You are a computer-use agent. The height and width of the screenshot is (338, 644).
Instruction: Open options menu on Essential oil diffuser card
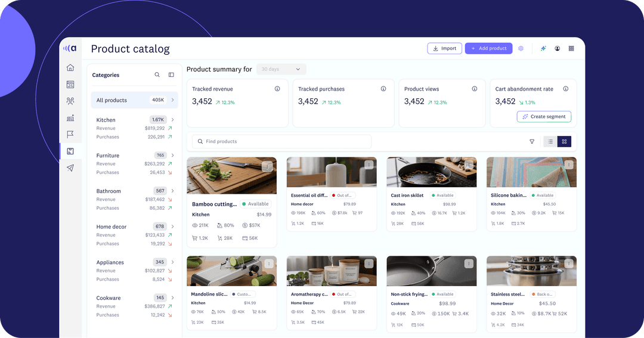[369, 165]
